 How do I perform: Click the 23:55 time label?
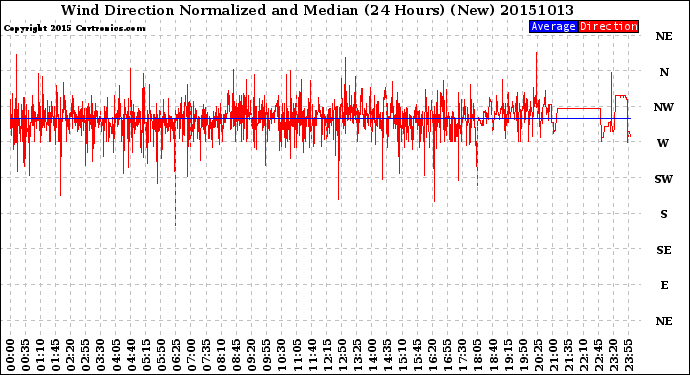click(x=628, y=355)
